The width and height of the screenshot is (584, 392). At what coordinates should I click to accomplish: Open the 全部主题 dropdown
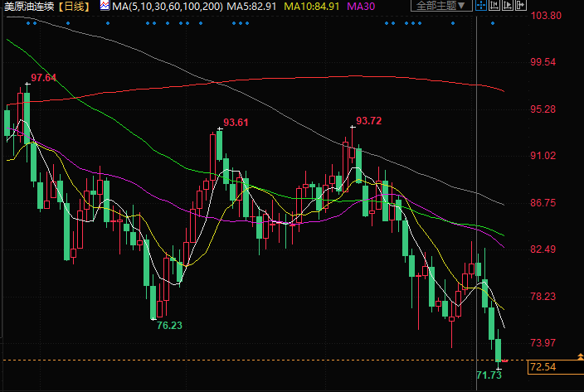pos(438,6)
